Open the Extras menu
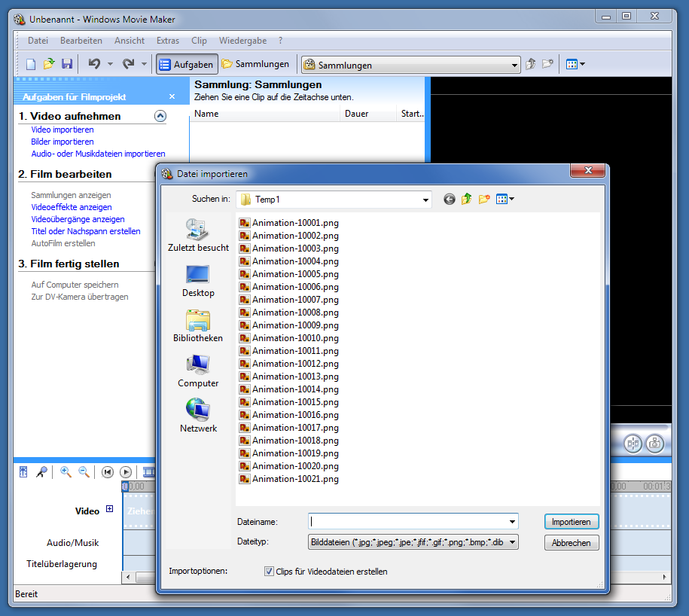This screenshot has width=689, height=616. point(168,41)
